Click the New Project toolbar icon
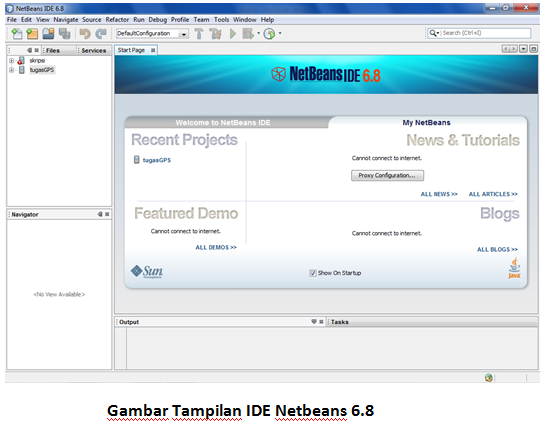The height and width of the screenshot is (422, 545). coord(32,34)
